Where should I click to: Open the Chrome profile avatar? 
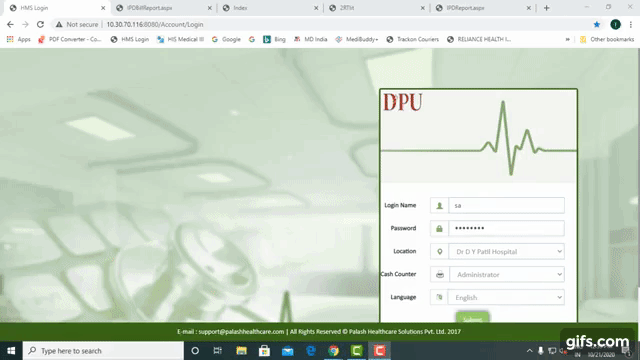[x=615, y=24]
